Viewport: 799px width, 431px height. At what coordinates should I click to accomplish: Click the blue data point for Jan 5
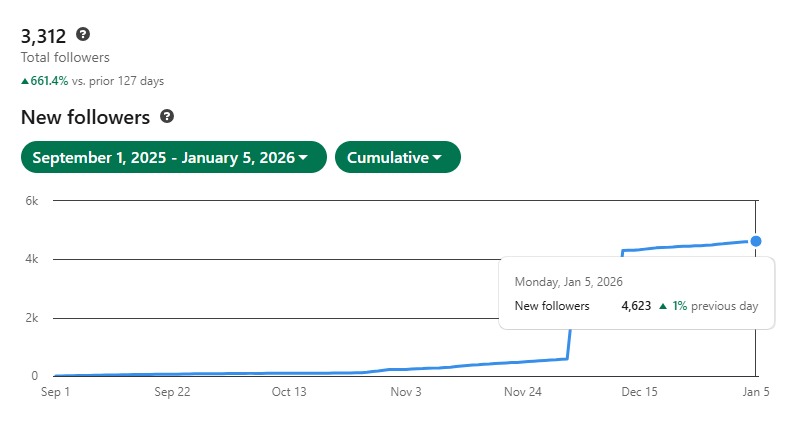click(755, 241)
